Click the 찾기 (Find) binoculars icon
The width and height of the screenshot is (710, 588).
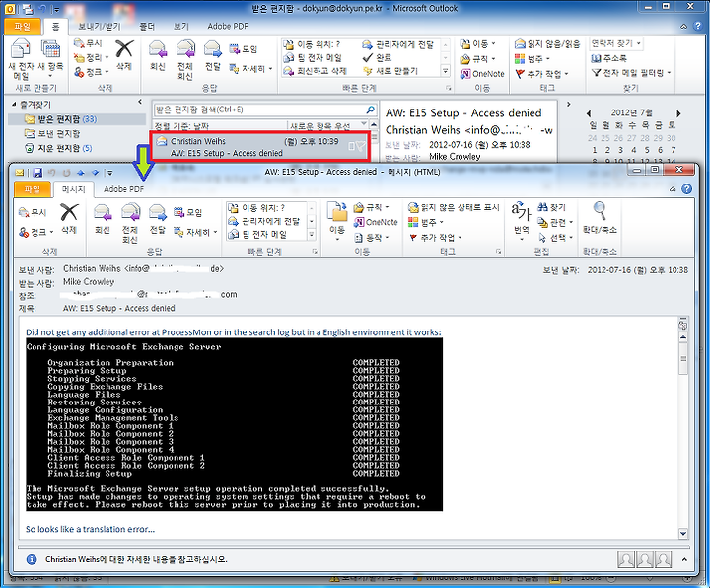tap(551, 207)
